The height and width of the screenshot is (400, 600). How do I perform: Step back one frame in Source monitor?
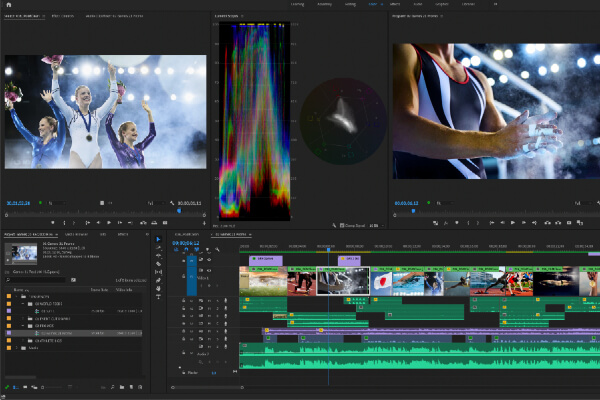click(x=98, y=222)
